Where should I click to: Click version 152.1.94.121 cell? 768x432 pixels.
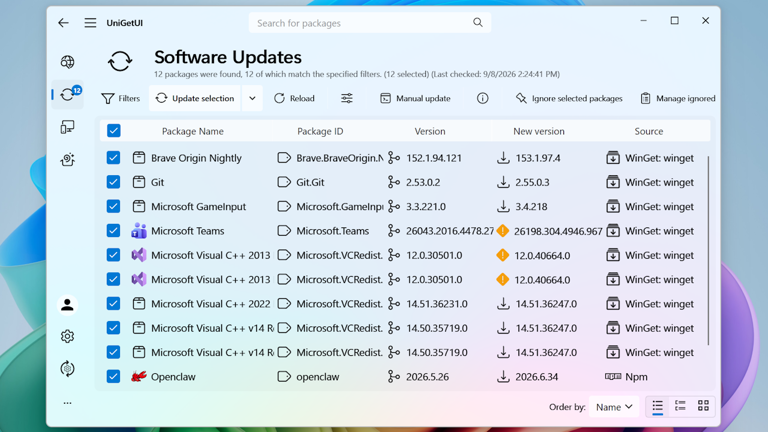tap(434, 158)
